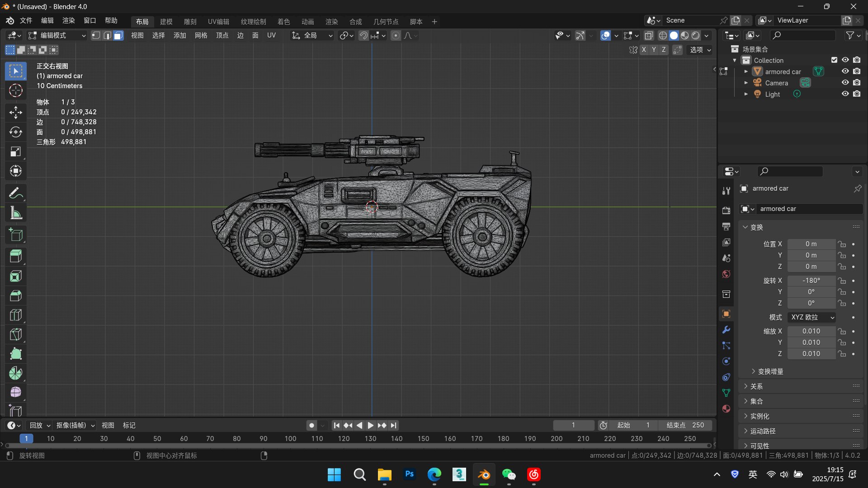
Task: Activate the Poly Build tool
Action: pyautogui.click(x=16, y=353)
